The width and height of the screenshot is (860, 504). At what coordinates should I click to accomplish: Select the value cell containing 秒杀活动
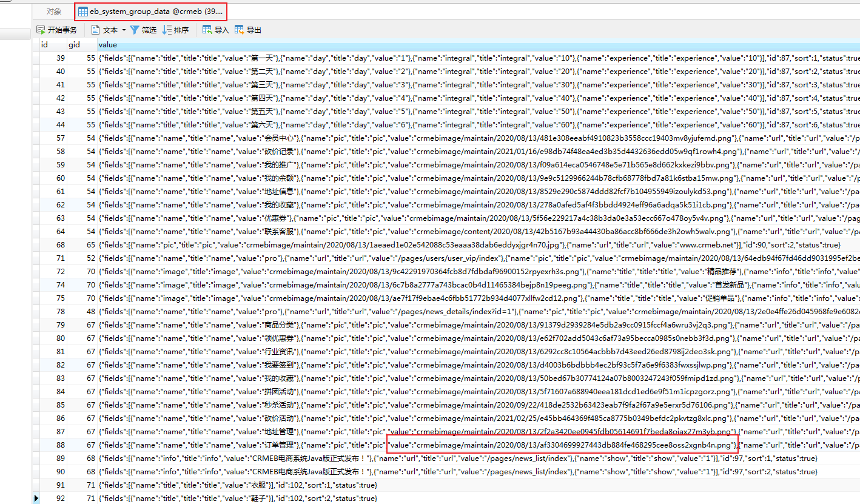pos(479,405)
